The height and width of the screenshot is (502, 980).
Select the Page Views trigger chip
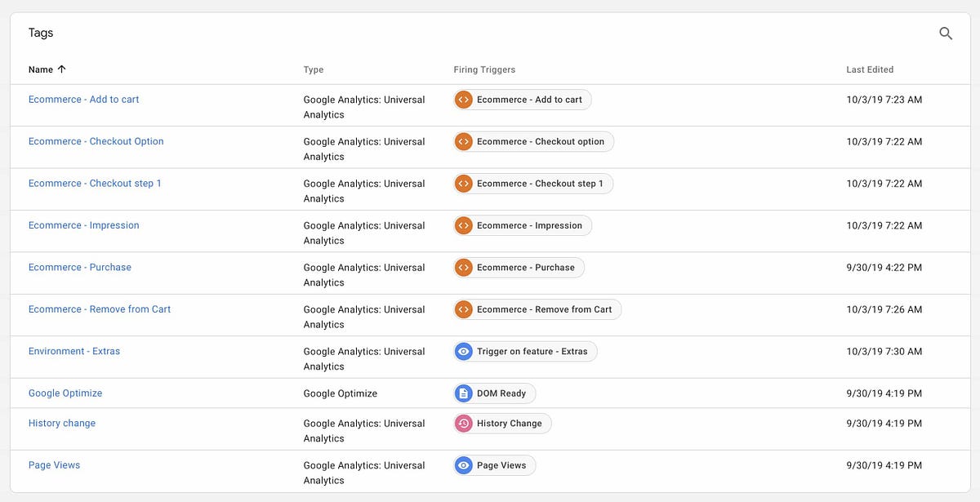tap(494, 465)
